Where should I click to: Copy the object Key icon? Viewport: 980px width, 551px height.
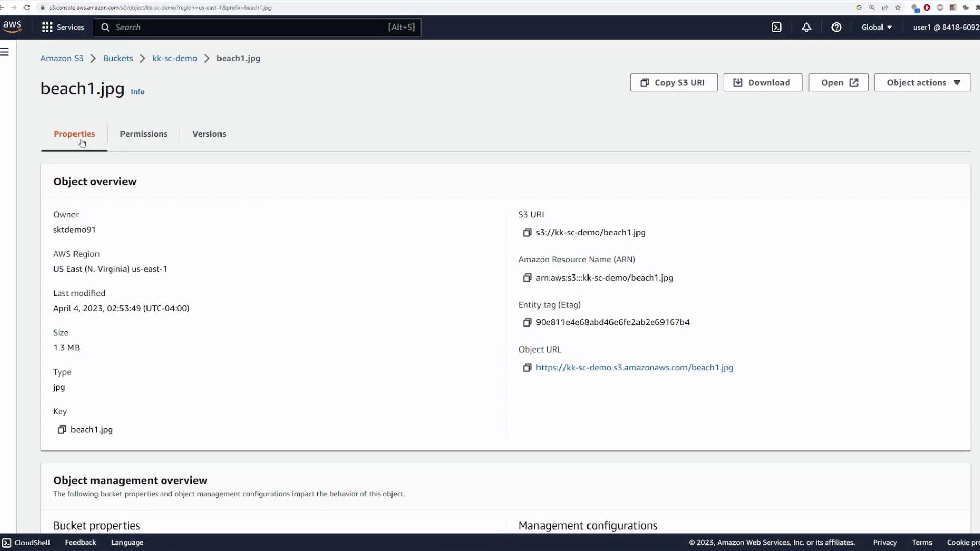[x=62, y=430]
